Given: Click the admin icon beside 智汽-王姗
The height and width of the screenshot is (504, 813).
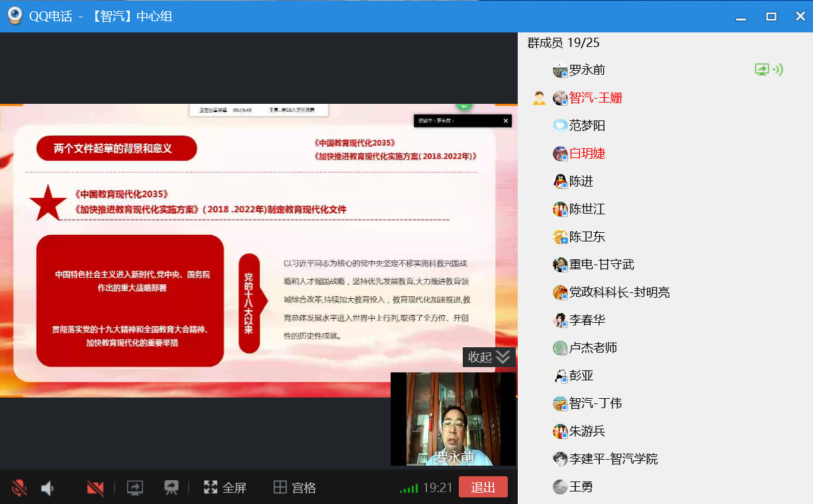Looking at the screenshot, I should [x=539, y=99].
